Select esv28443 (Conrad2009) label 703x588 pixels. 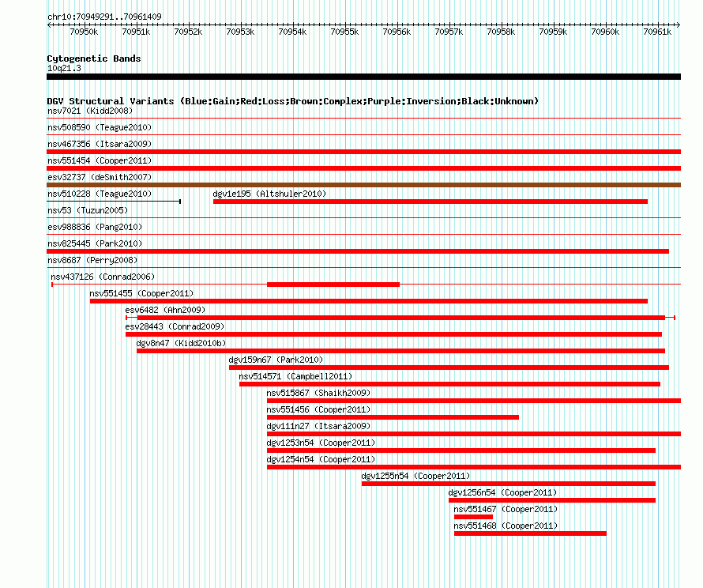pyautogui.click(x=175, y=326)
